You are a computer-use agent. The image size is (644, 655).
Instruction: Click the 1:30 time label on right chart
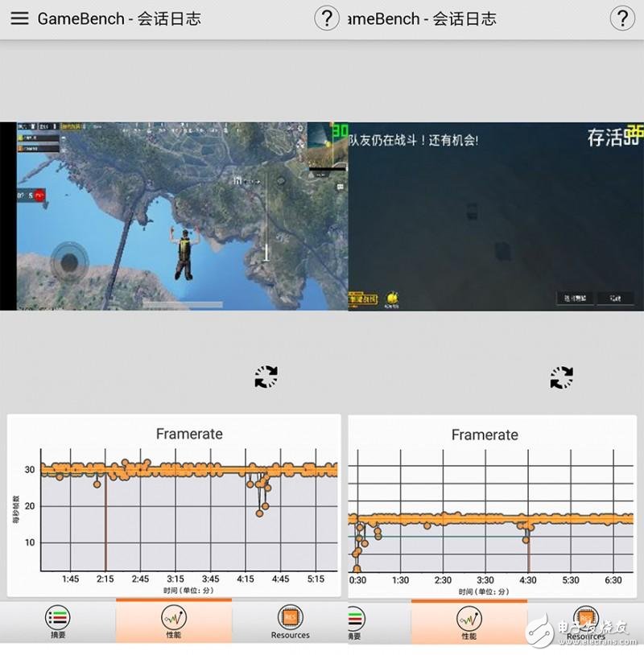coord(400,580)
